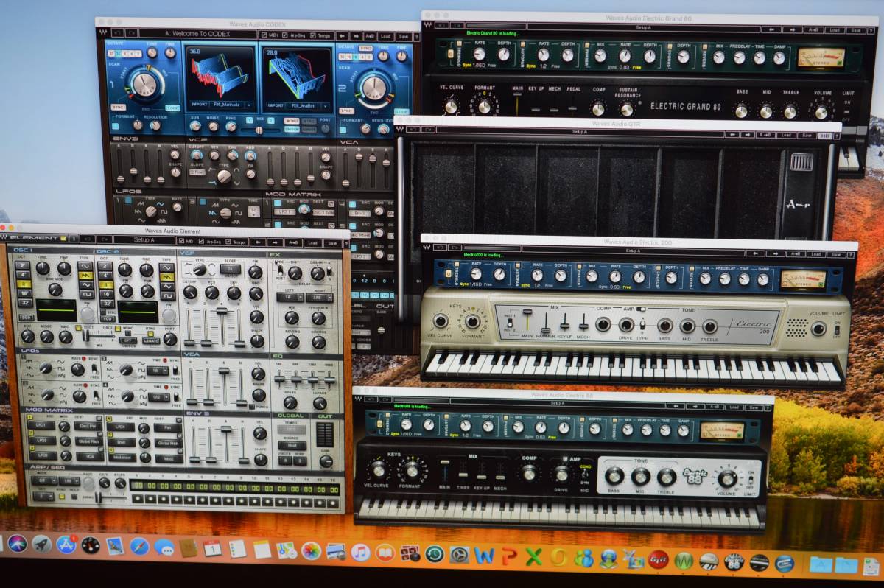Click the Waves logo in the CODEX toolbar

point(102,32)
